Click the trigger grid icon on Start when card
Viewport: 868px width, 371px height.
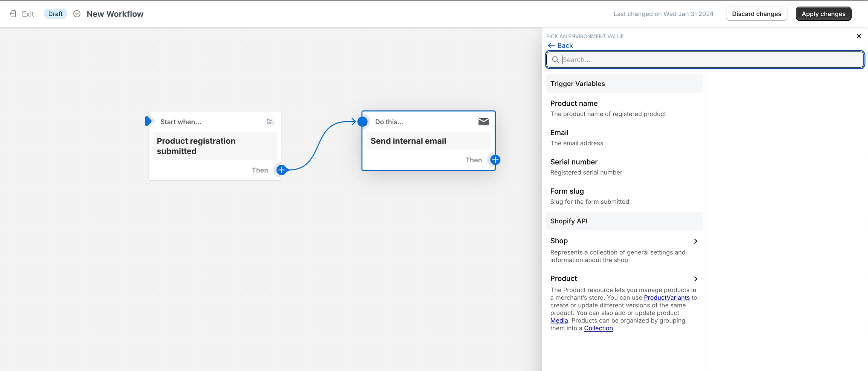(x=270, y=122)
